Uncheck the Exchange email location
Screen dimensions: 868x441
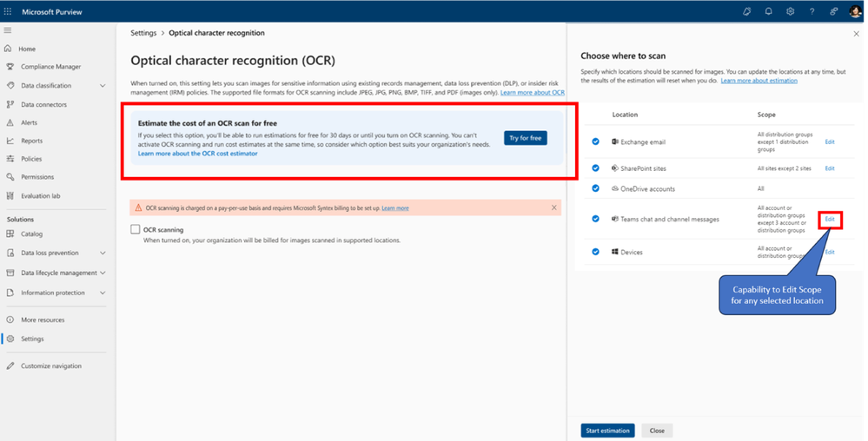click(x=595, y=142)
